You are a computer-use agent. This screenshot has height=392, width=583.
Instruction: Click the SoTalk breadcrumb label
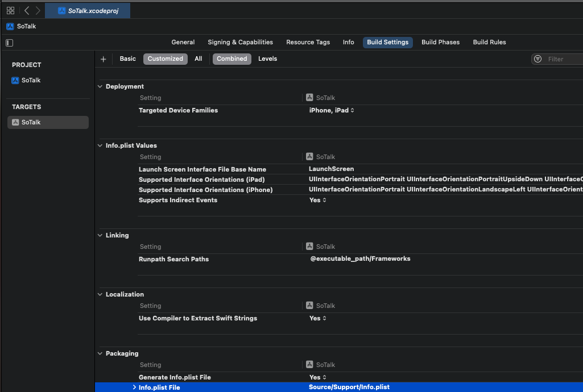point(26,26)
